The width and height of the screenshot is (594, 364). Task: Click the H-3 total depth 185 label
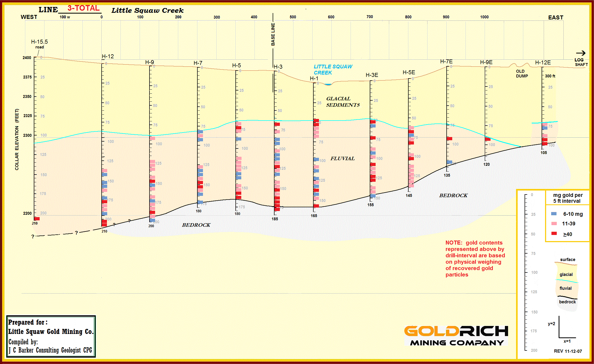pyautogui.click(x=275, y=219)
